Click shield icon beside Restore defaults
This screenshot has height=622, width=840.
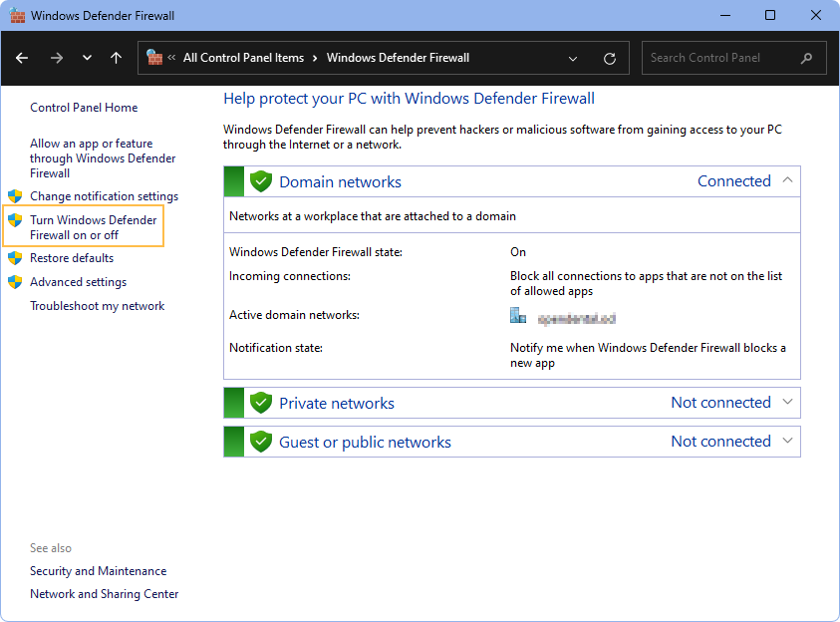point(15,258)
